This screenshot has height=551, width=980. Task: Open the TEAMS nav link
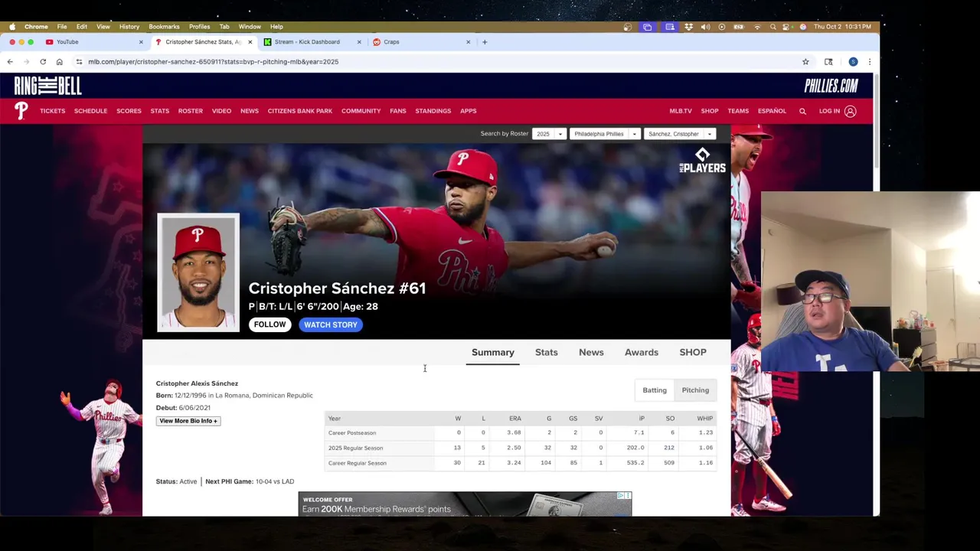point(738,111)
